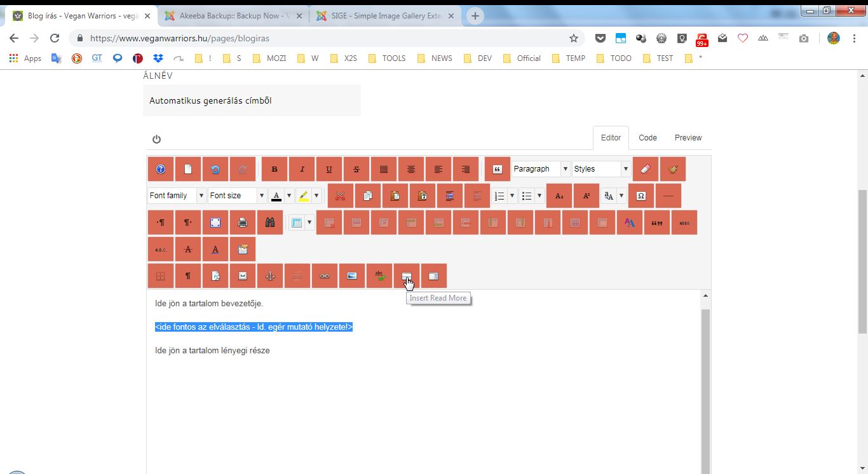The height and width of the screenshot is (474, 868).
Task: Switch to the Code tab
Action: [x=648, y=138]
